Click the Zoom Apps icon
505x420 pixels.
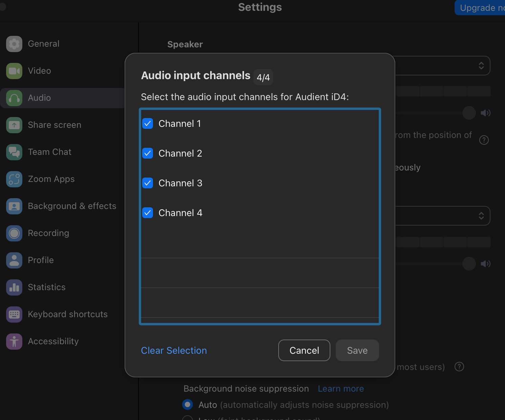point(14,179)
